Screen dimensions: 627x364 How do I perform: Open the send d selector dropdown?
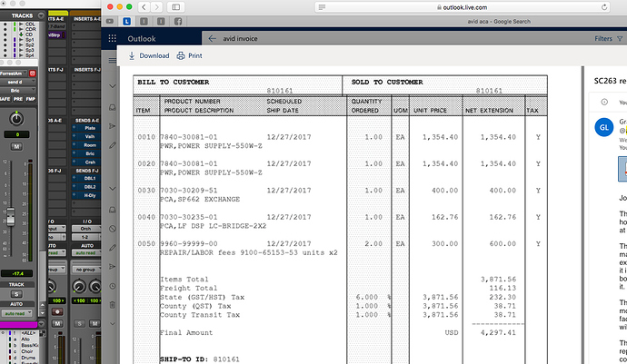pos(16,82)
